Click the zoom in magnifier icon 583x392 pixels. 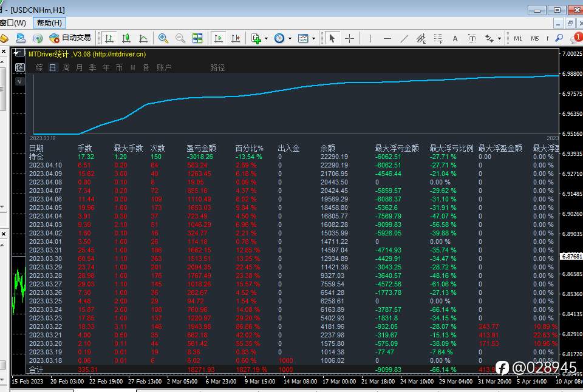point(163,38)
